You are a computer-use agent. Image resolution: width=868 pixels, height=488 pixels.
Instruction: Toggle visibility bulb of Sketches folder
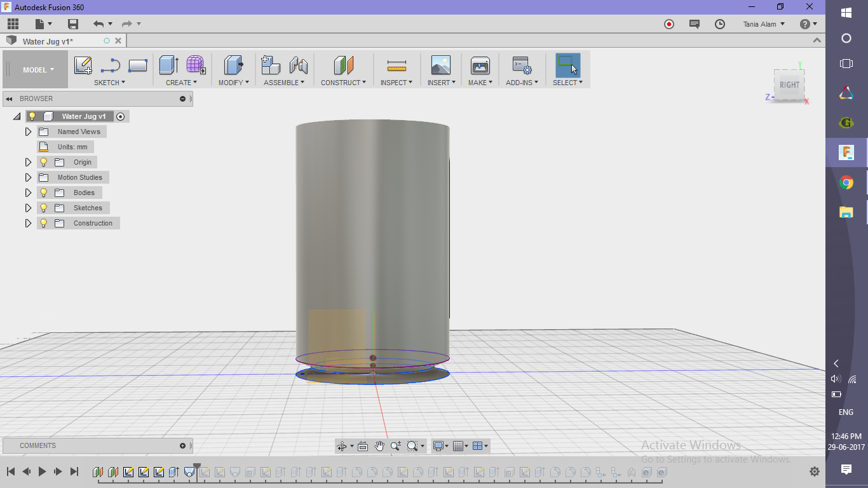pyautogui.click(x=44, y=208)
